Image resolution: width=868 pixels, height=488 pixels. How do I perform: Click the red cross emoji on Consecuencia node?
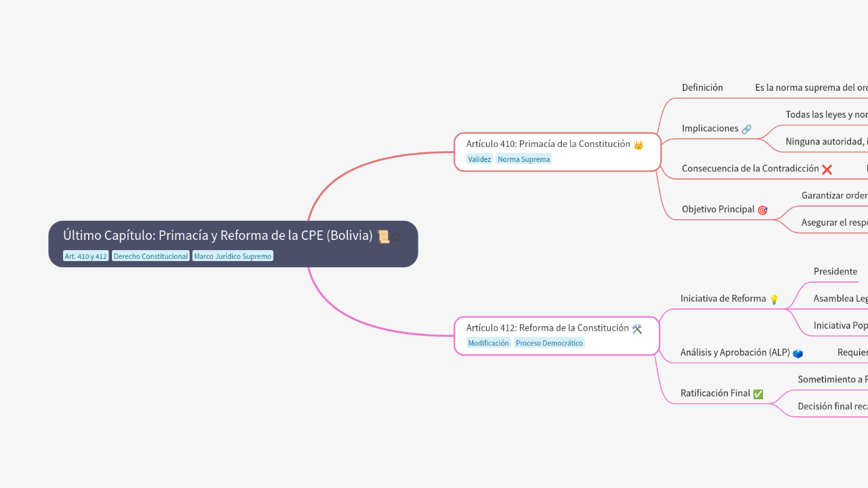coord(827,169)
